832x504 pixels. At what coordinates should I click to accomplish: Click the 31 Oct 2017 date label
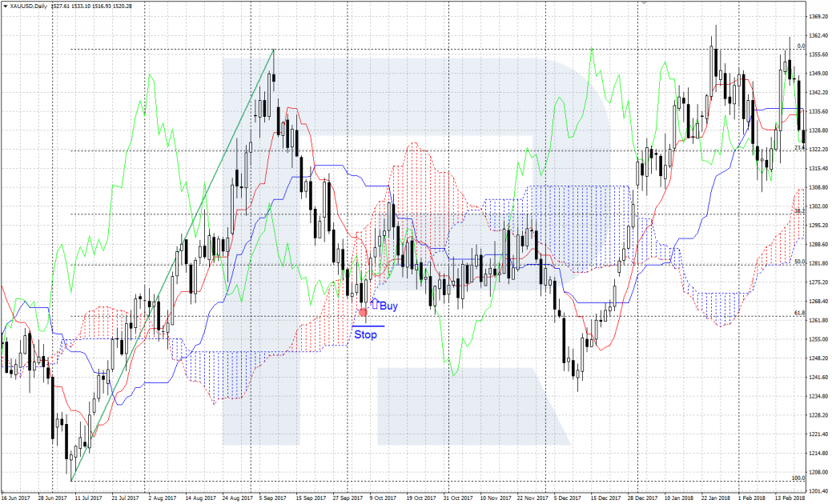click(x=459, y=498)
